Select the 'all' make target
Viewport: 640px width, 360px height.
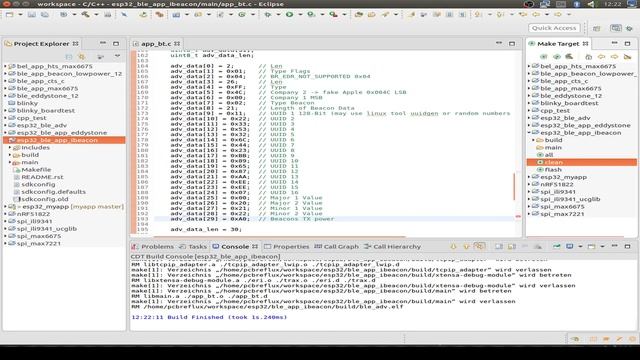click(x=549, y=155)
